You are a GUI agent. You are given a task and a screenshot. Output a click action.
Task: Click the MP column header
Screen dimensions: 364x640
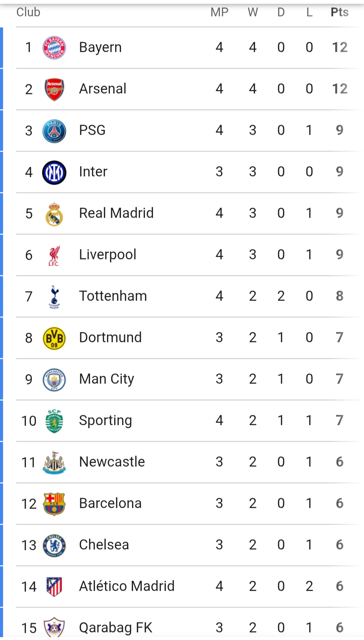coord(219,12)
